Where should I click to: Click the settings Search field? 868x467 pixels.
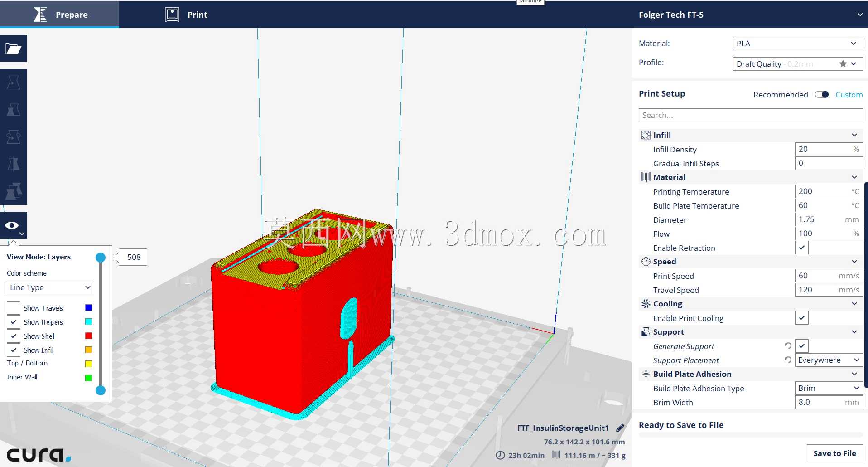click(x=750, y=115)
